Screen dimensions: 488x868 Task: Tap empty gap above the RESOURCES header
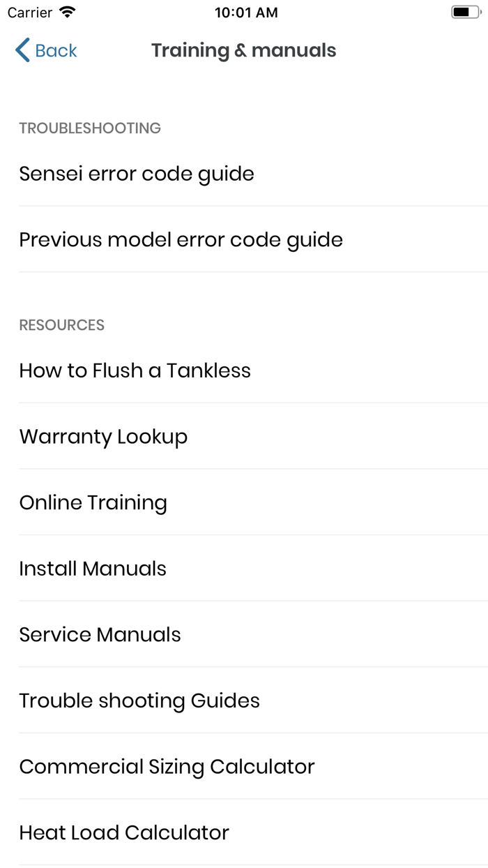244,293
